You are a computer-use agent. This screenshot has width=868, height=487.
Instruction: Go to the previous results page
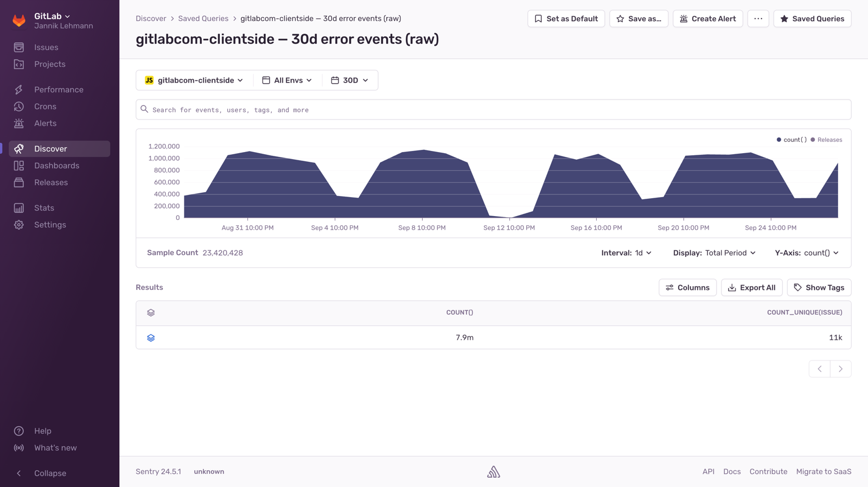820,369
